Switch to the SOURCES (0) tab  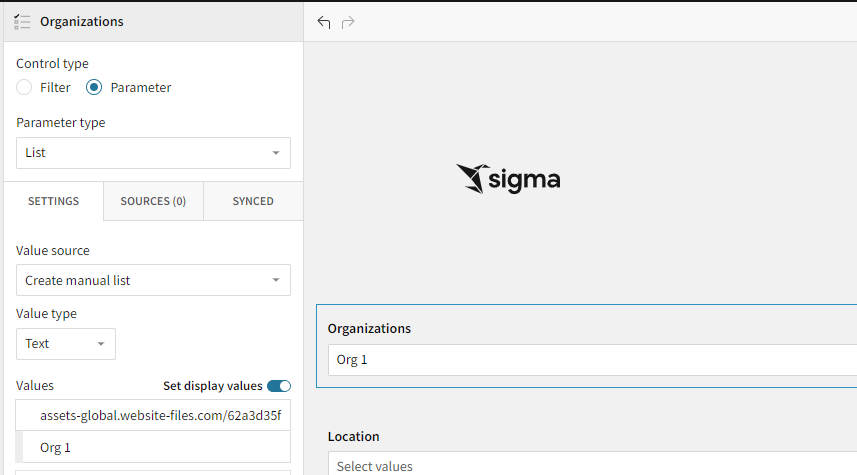(x=153, y=201)
